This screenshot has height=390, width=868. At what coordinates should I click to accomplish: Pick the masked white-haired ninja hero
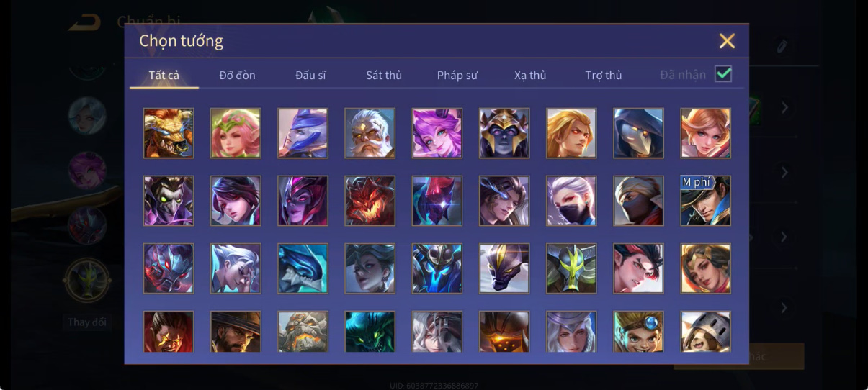(x=571, y=201)
